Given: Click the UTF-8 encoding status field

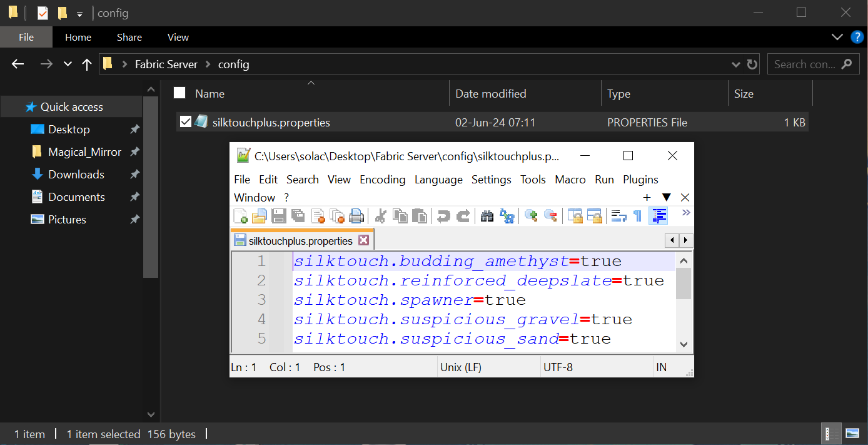Looking at the screenshot, I should coord(596,367).
